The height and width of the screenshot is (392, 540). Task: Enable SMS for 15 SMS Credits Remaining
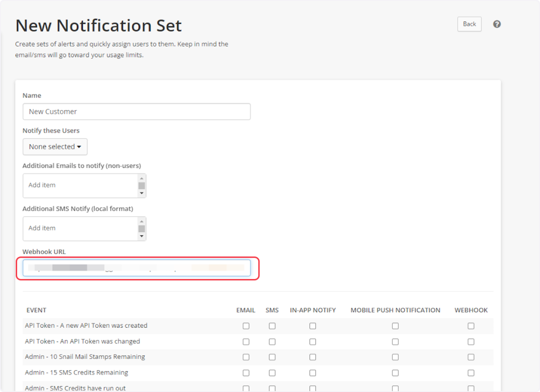click(272, 373)
